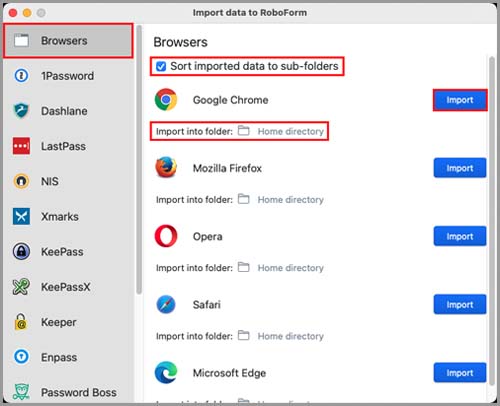Viewport: 500px width, 406px height.
Task: Change Opera's Home directory folder
Action: 291,268
